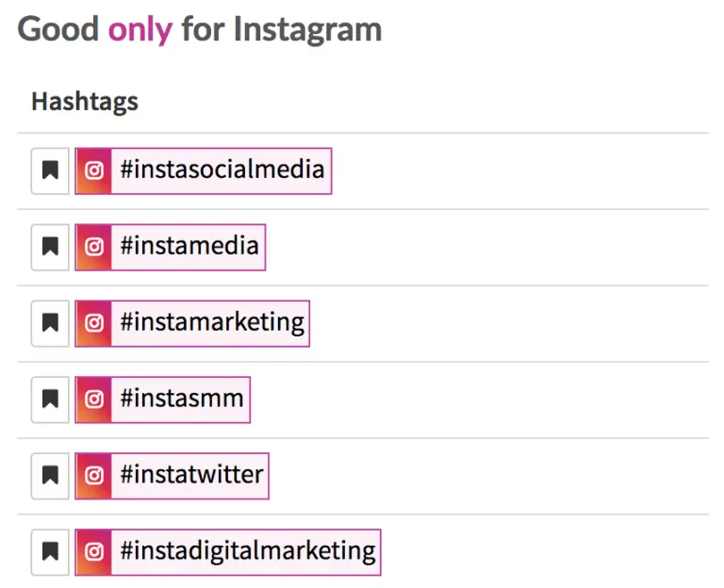Open the #instamedia hashtag text
This screenshot has width=724, height=588.
click(189, 245)
